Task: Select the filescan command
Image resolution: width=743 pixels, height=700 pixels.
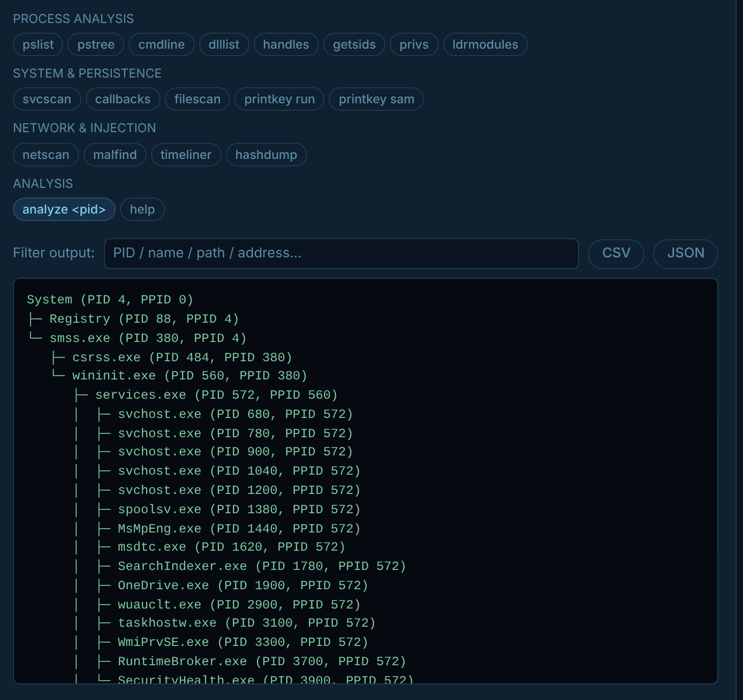Action: click(197, 99)
